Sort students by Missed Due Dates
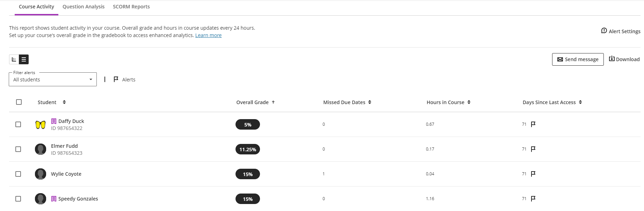The height and width of the screenshot is (211, 644). pos(370,102)
